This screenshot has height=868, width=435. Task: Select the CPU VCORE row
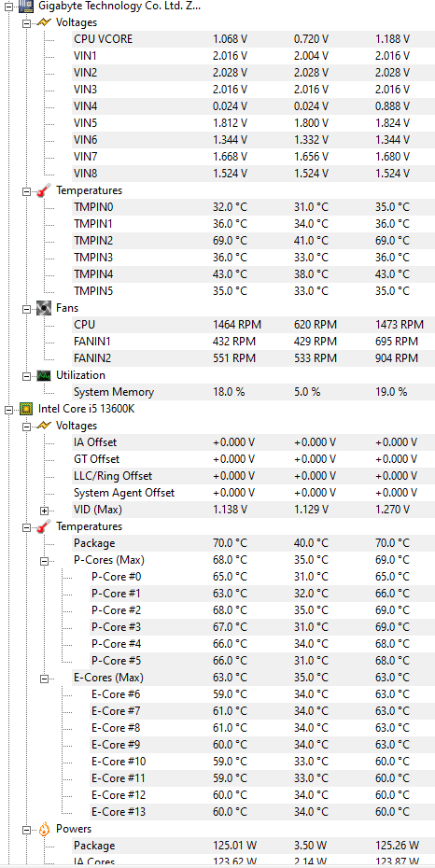point(253,39)
